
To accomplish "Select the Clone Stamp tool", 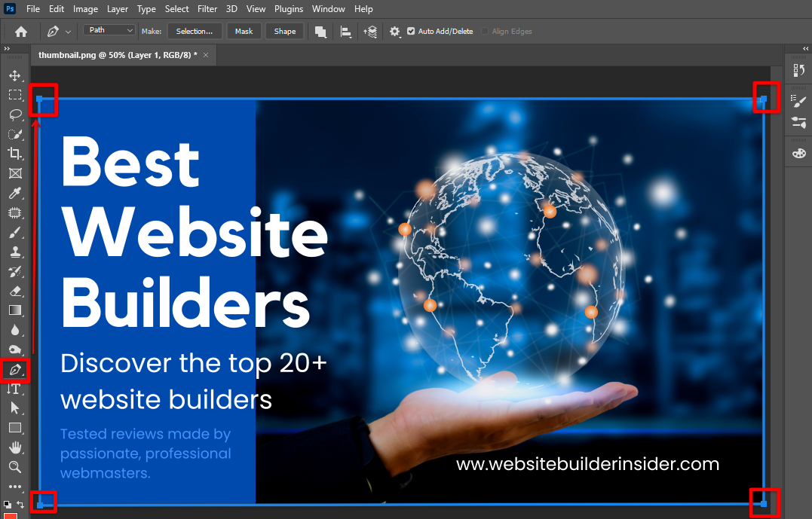I will [15, 252].
